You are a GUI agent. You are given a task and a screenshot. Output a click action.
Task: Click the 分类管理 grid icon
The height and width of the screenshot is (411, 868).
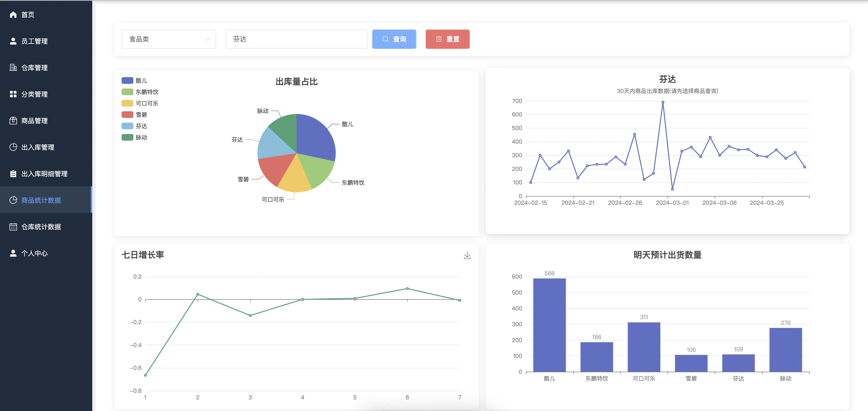click(x=13, y=94)
